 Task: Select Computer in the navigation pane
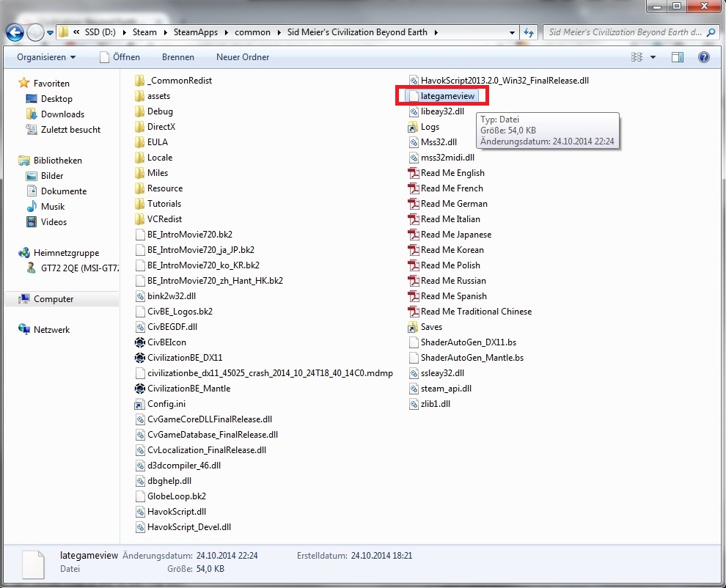click(54, 299)
